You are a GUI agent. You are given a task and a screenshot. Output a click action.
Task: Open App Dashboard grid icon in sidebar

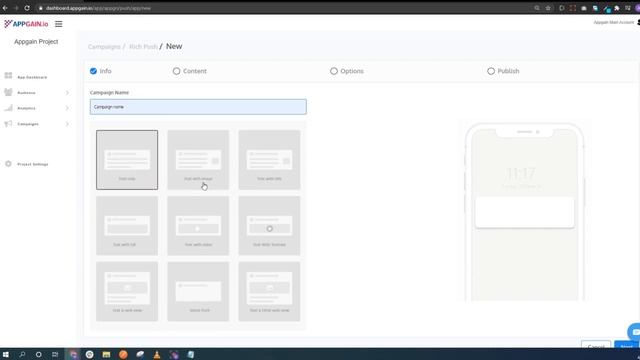[x=8, y=76]
